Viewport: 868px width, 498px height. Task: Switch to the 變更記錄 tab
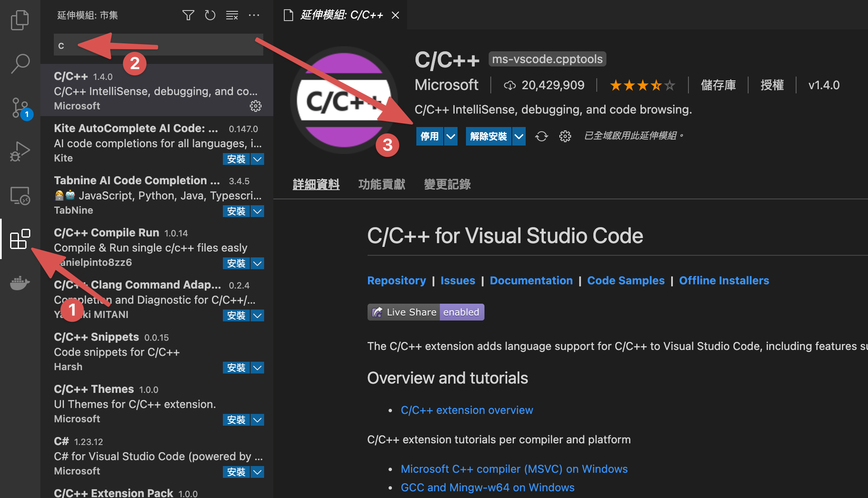coord(447,184)
